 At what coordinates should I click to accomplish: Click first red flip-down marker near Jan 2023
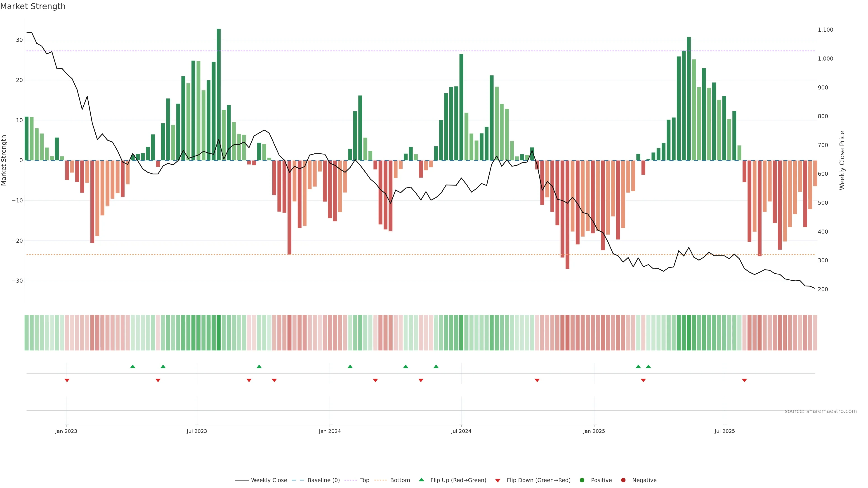point(67,380)
